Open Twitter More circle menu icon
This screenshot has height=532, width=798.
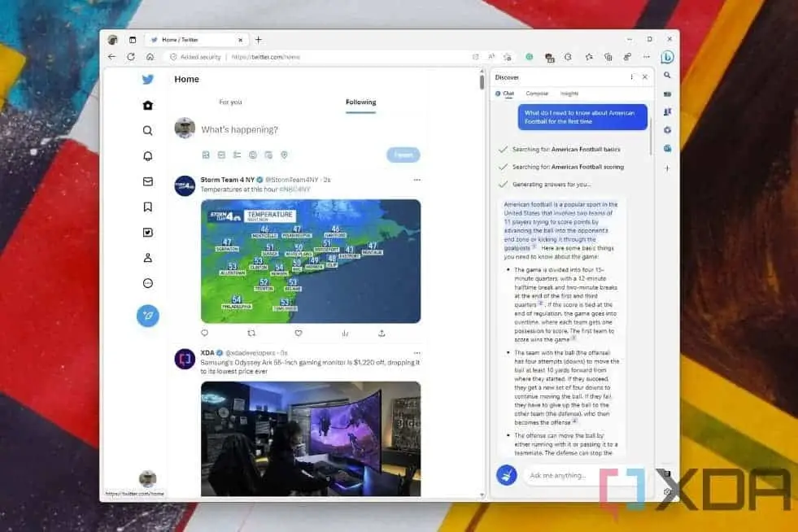tap(147, 284)
